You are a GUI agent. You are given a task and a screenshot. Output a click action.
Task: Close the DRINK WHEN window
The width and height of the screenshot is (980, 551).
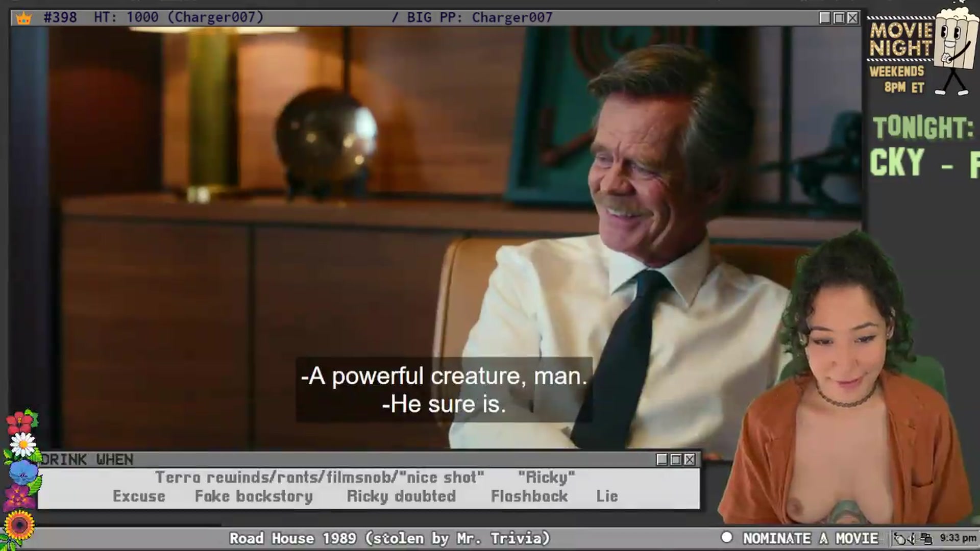pyautogui.click(x=690, y=460)
